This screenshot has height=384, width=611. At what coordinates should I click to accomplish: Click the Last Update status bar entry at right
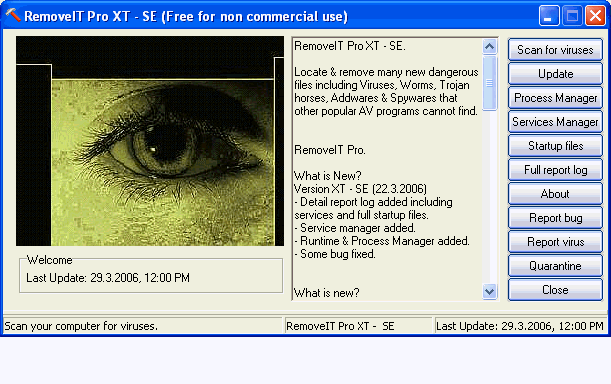pyautogui.click(x=520, y=326)
